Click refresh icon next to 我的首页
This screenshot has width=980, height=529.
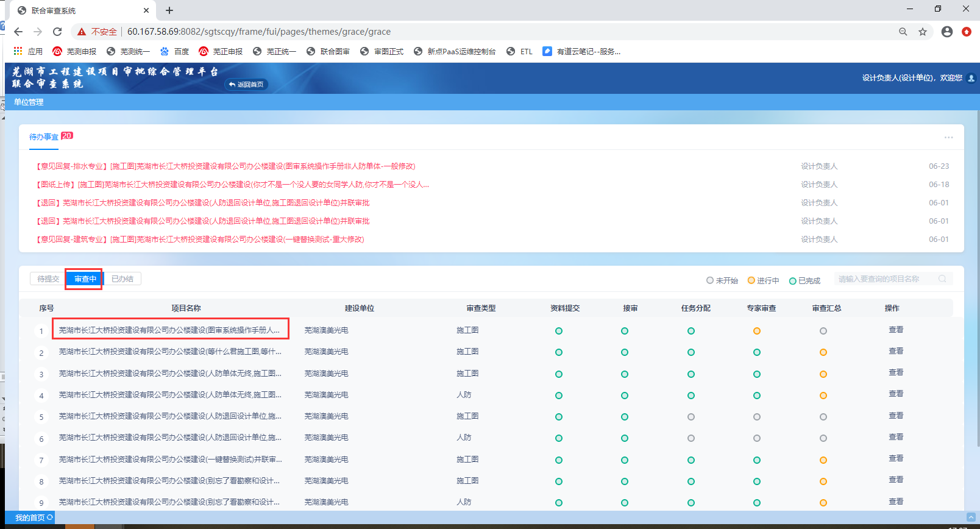(50, 517)
